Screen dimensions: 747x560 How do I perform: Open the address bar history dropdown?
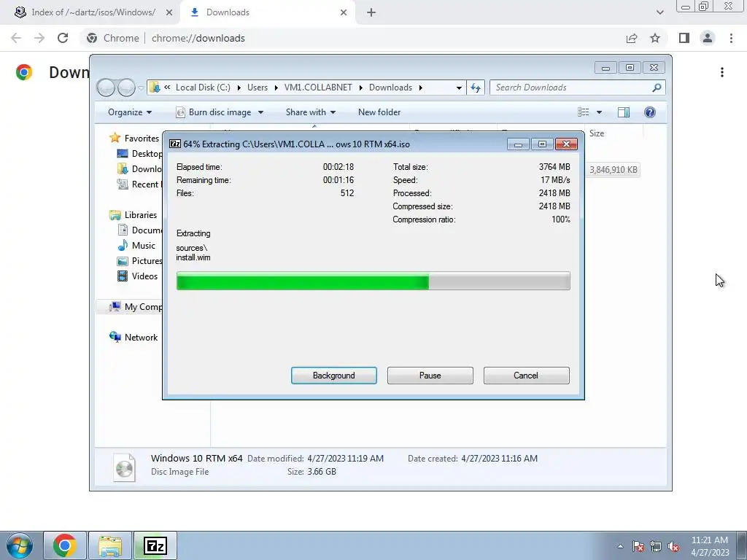click(x=459, y=87)
